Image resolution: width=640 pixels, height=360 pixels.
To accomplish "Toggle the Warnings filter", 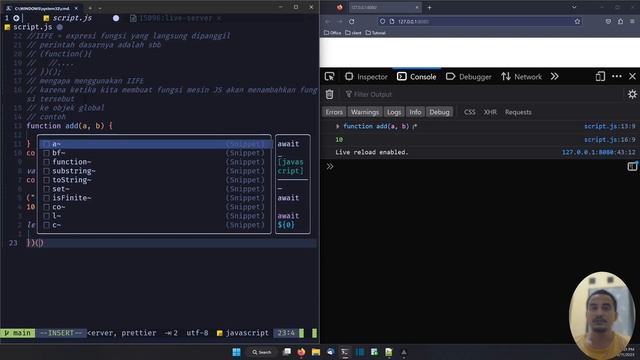I will 364,112.
